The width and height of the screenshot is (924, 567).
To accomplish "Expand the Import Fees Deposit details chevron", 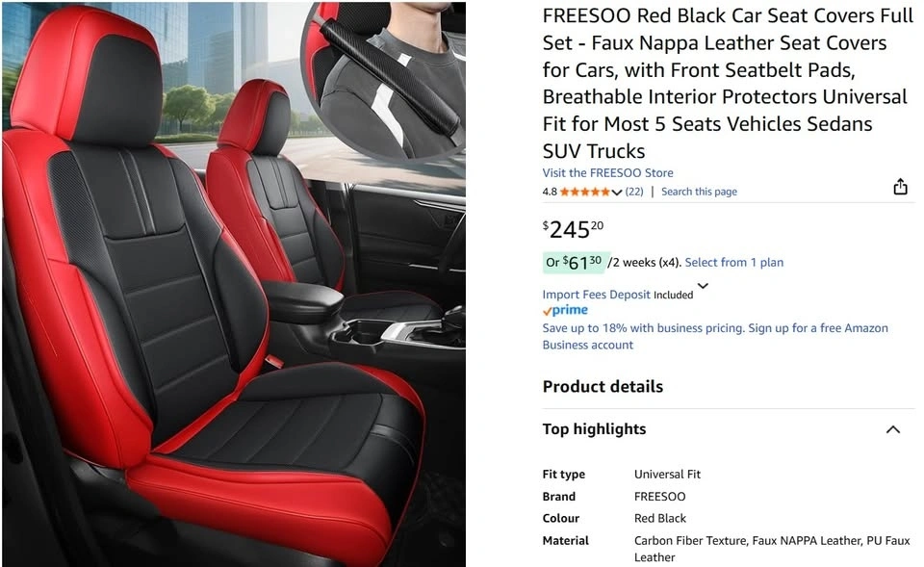I will click(x=703, y=286).
